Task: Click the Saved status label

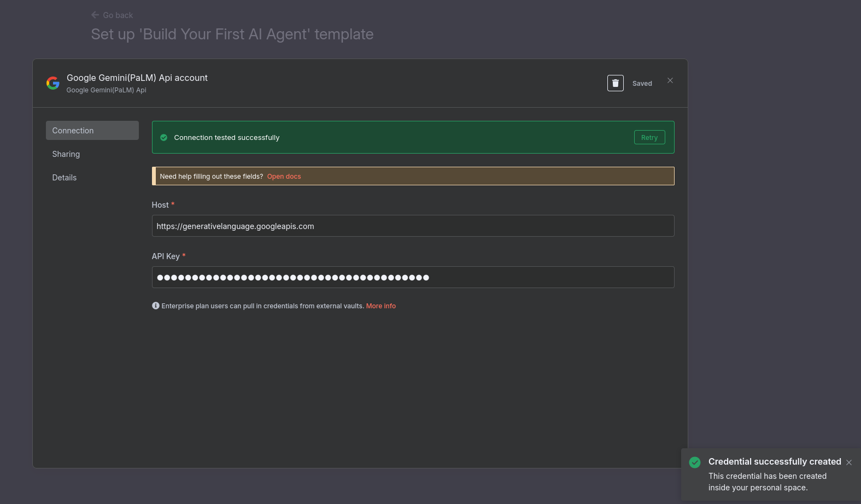Action: click(x=642, y=84)
